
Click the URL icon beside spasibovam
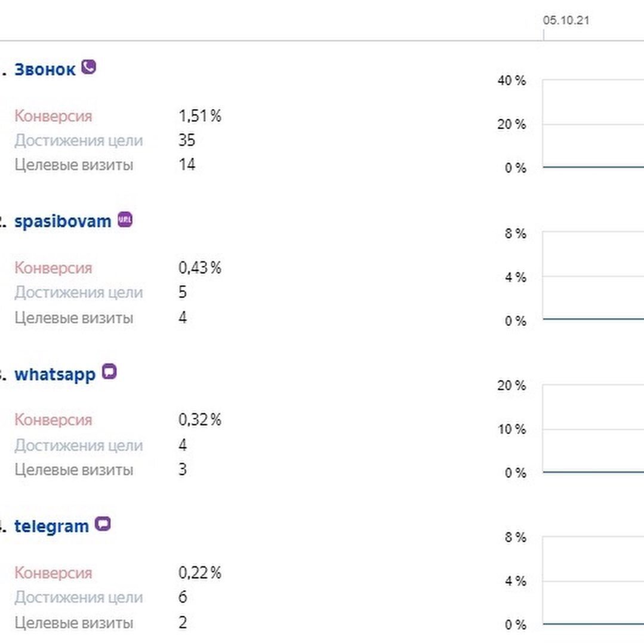tap(125, 220)
